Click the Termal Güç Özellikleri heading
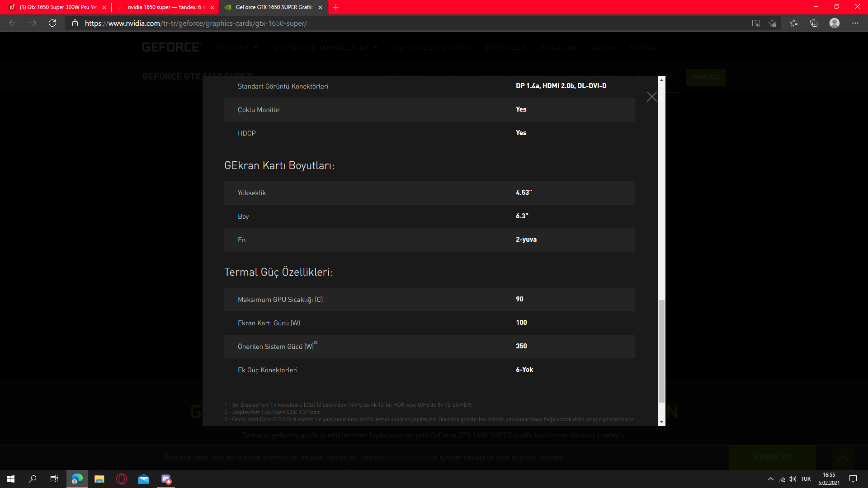Viewport: 868px width, 488px height. (x=278, y=272)
